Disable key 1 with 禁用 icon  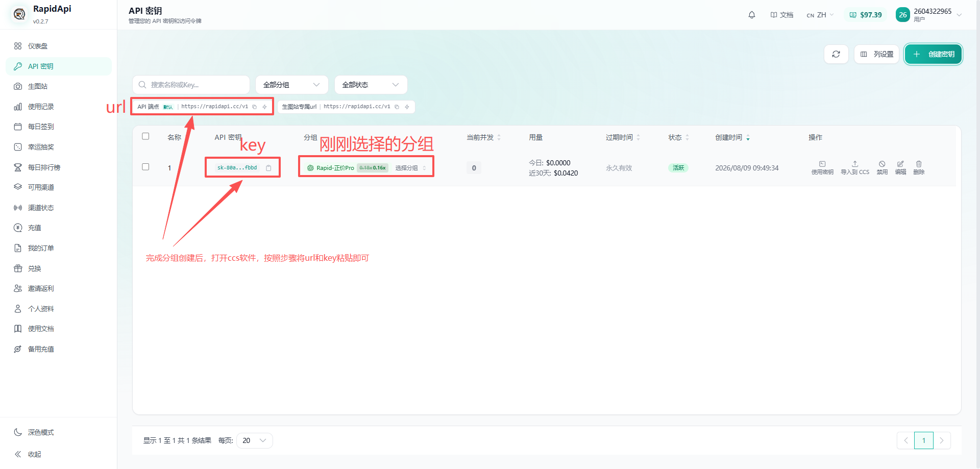click(882, 168)
